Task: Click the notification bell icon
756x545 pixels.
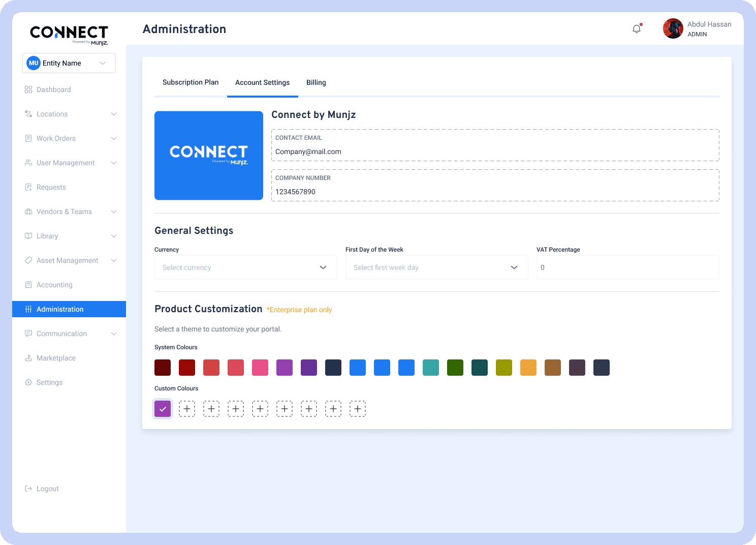Action: (x=637, y=29)
